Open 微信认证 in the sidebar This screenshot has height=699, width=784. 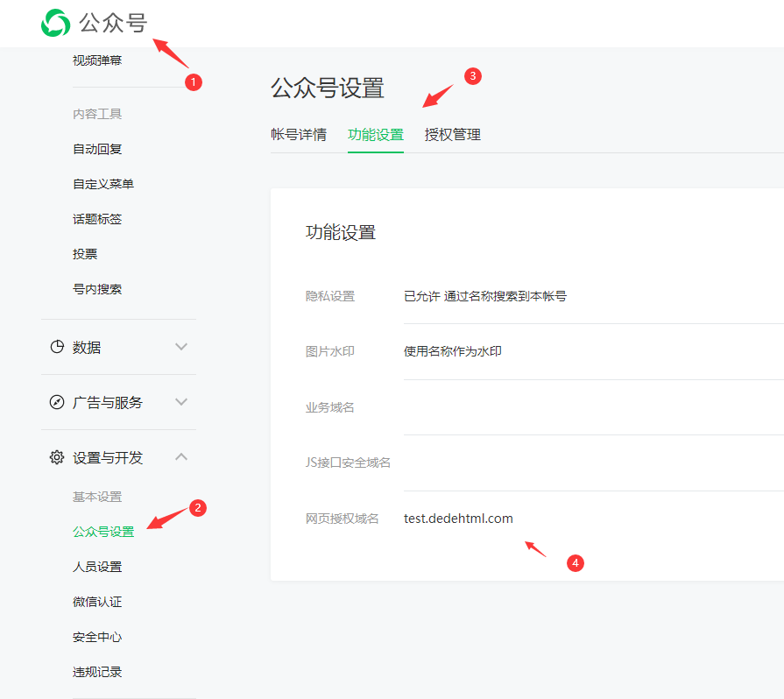pyautogui.click(x=97, y=602)
